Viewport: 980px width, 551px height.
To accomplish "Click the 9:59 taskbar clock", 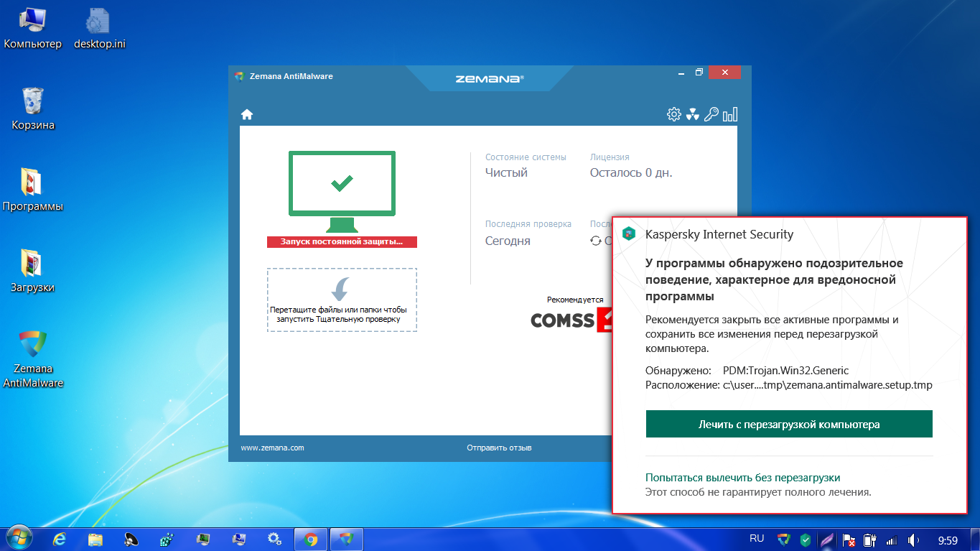I will pos(948,540).
